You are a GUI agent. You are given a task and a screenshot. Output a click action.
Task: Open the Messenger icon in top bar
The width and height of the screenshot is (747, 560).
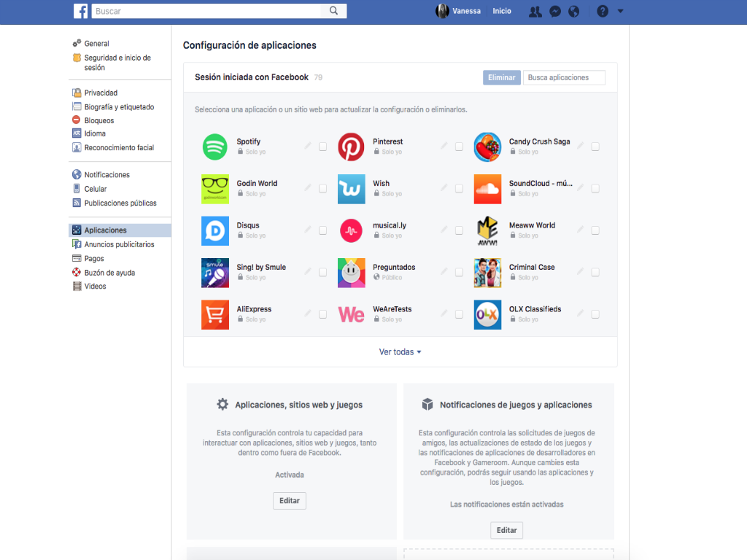coord(555,12)
